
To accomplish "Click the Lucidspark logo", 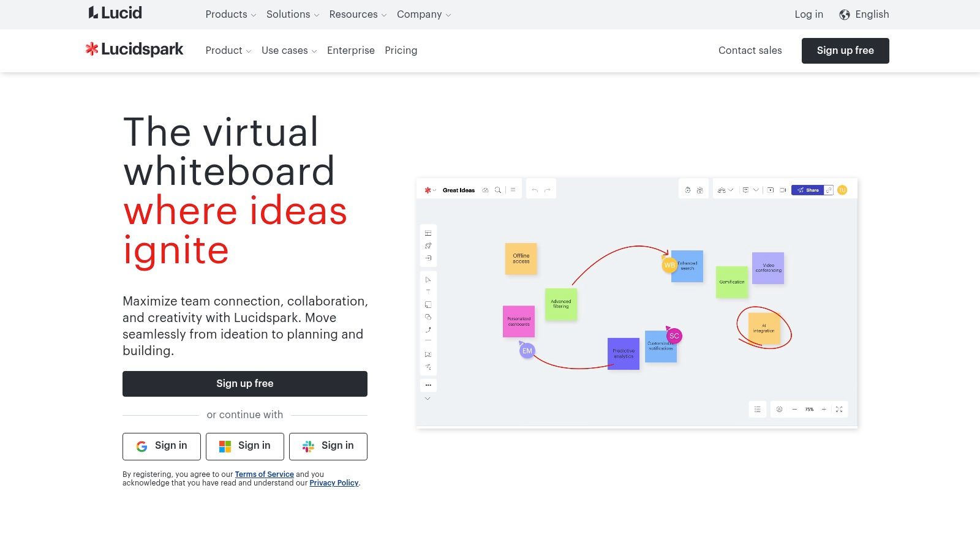I will click(134, 50).
